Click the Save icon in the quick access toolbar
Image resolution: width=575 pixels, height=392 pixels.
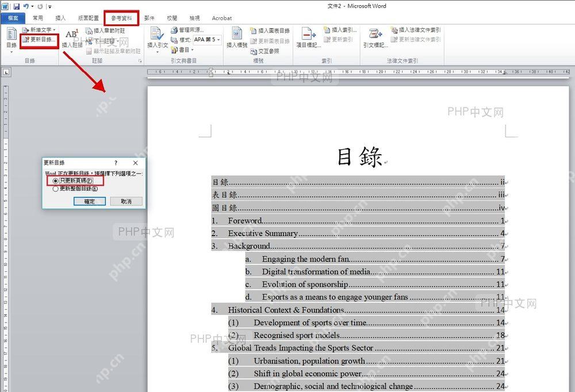pos(17,6)
